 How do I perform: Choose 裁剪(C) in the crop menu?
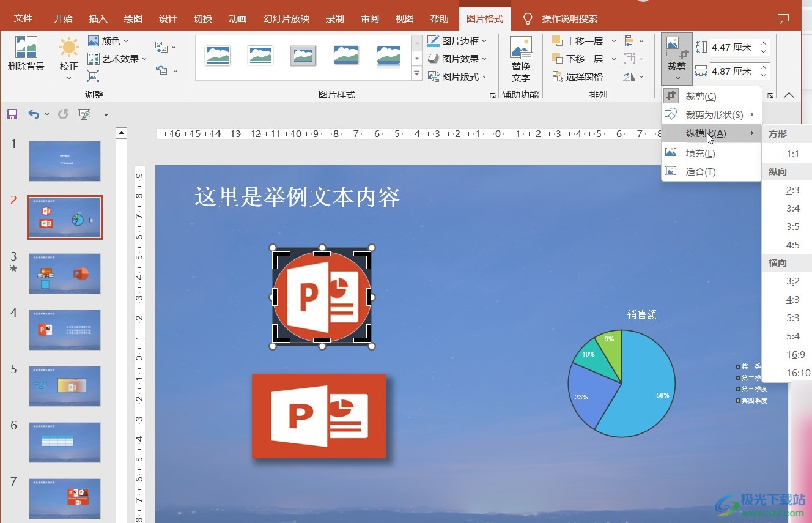pyautogui.click(x=712, y=96)
